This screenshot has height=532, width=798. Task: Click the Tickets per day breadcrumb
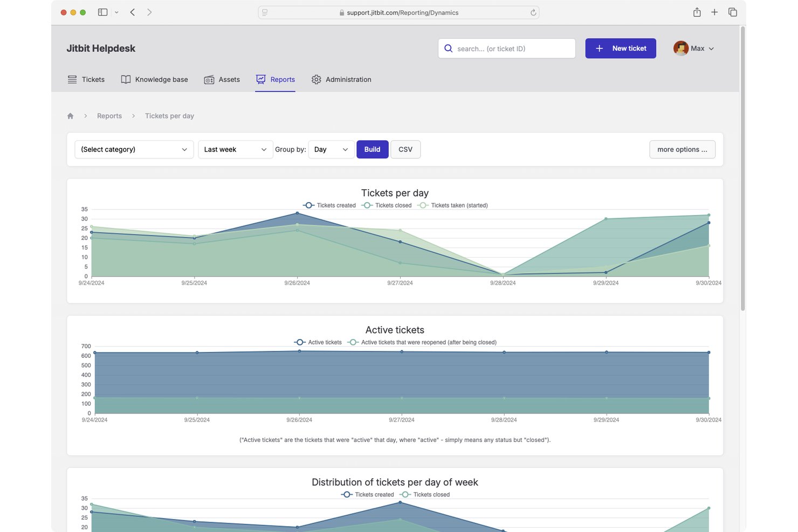tap(169, 116)
